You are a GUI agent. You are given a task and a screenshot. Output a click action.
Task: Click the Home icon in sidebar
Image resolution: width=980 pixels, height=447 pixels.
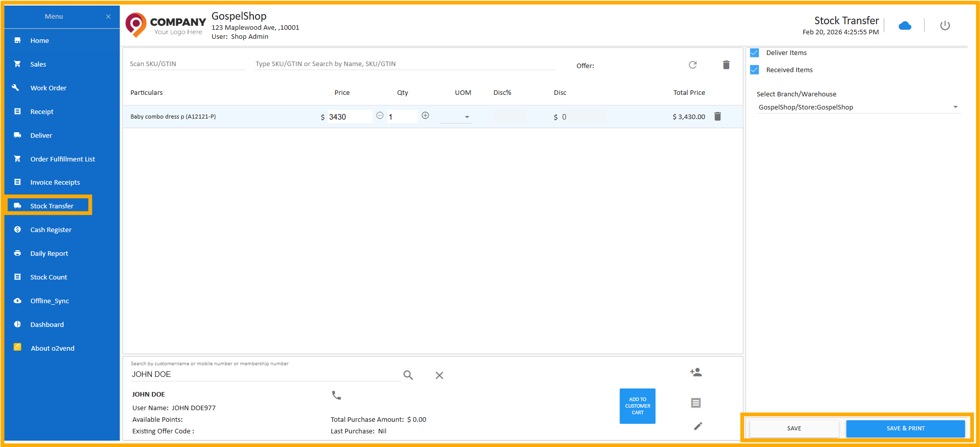pyautogui.click(x=18, y=40)
